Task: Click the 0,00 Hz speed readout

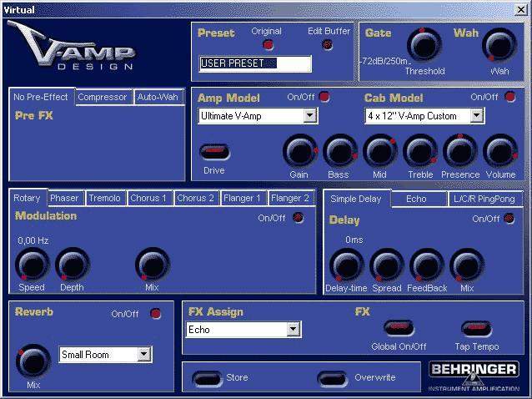Action: pyautogui.click(x=33, y=240)
